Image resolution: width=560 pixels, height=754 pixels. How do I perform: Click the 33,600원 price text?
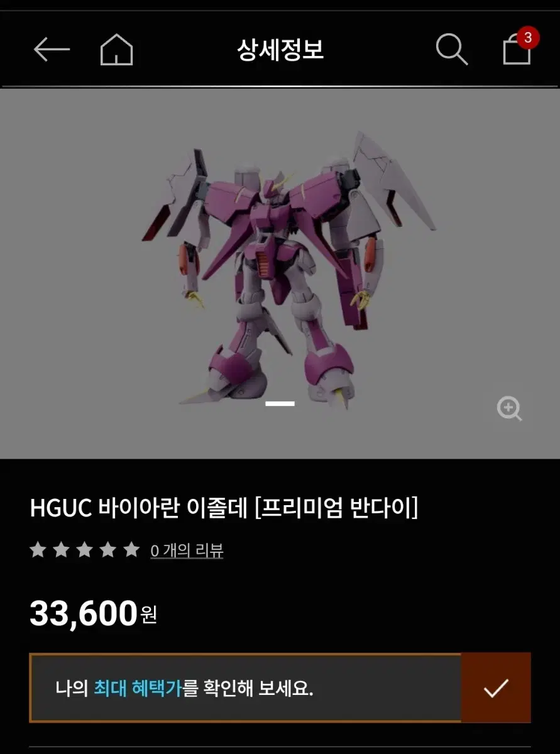coord(93,614)
